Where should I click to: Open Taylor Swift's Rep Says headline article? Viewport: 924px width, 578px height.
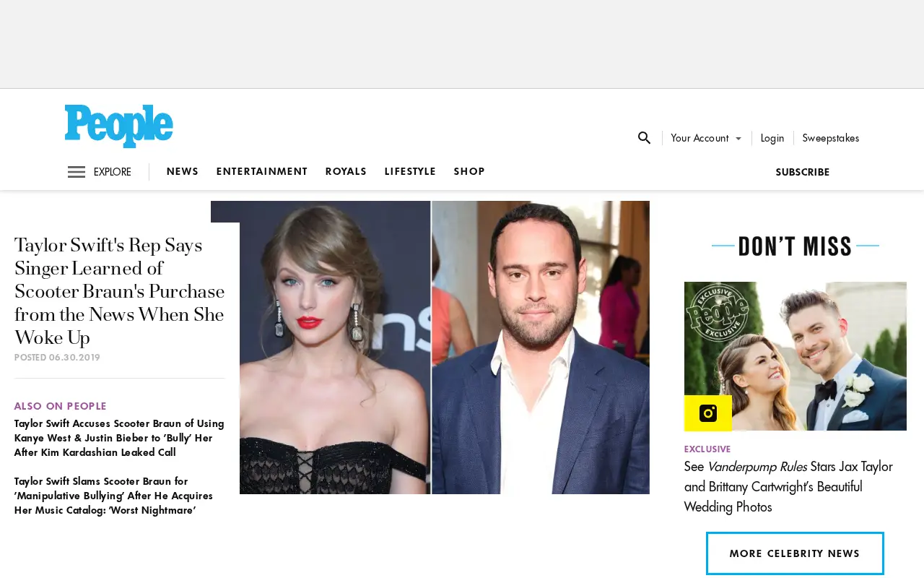pyautogui.click(x=120, y=291)
